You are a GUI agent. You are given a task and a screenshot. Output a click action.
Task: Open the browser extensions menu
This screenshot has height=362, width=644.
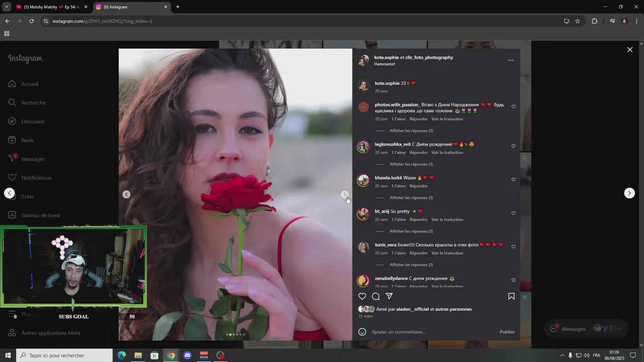594,21
